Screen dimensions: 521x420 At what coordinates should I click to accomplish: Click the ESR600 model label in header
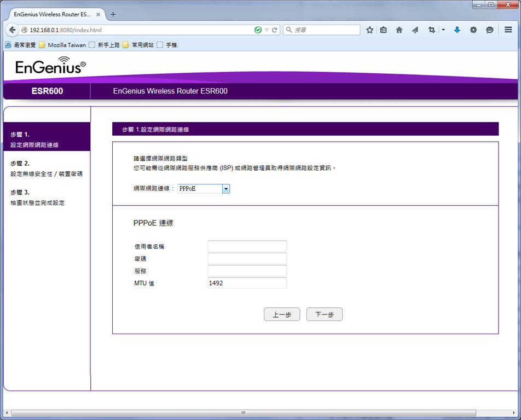[x=47, y=91]
